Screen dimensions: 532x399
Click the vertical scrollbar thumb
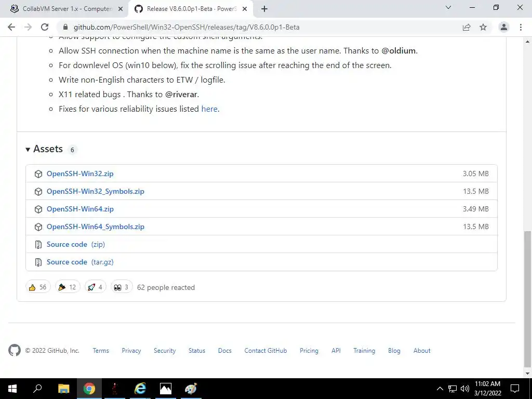tap(528, 299)
